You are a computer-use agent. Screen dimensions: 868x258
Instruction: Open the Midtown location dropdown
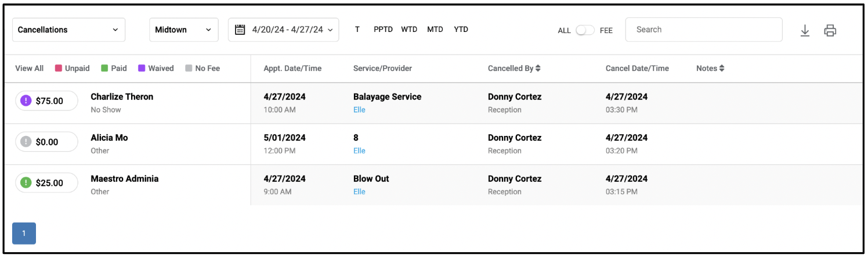(x=184, y=30)
